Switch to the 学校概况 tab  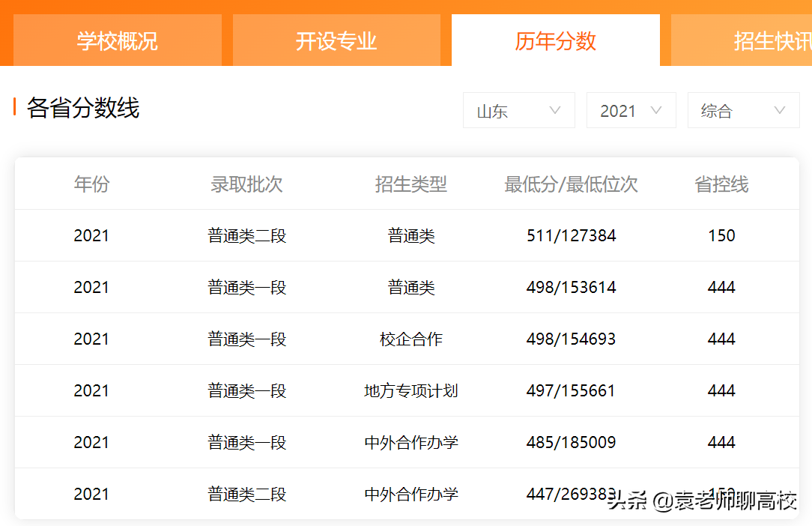[117, 40]
